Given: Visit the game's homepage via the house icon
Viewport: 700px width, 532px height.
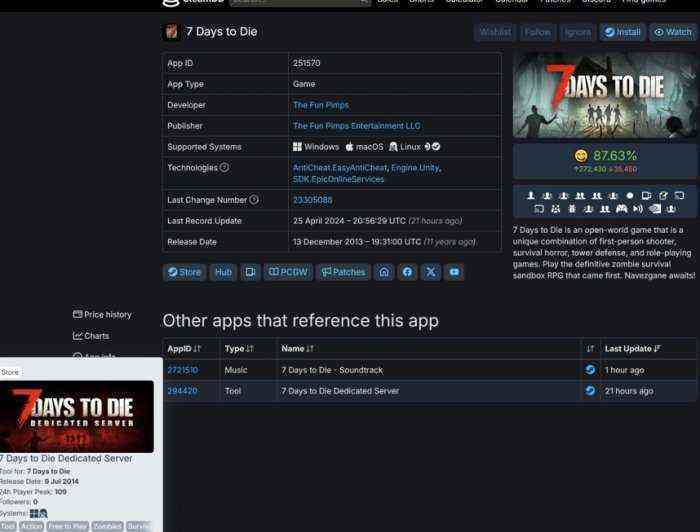Looking at the screenshot, I should coord(384,272).
